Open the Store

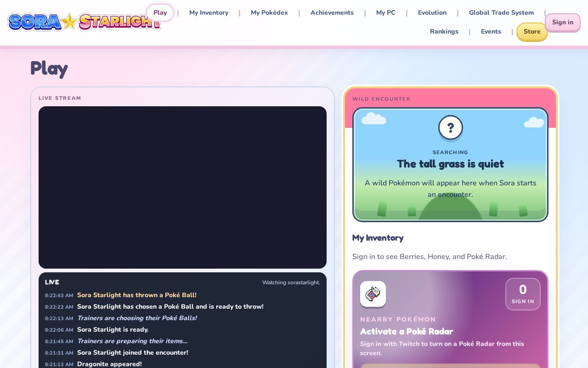(x=532, y=31)
